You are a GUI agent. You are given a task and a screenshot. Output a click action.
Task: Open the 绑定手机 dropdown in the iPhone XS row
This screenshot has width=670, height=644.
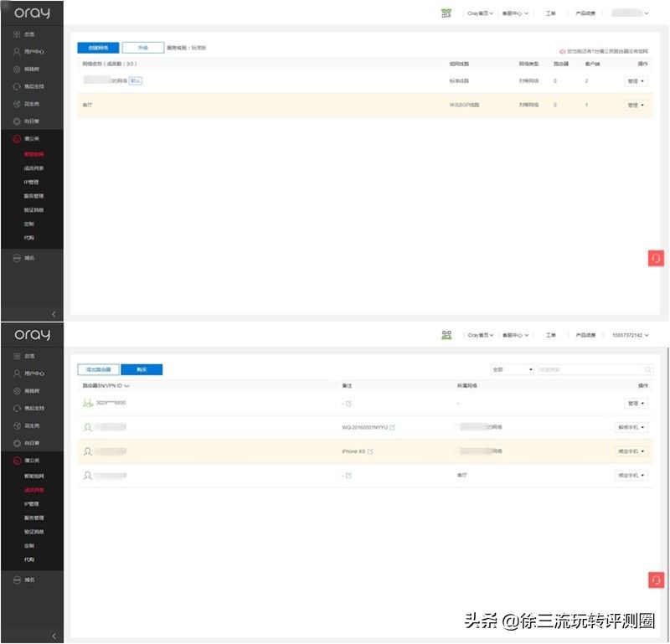[631, 451]
